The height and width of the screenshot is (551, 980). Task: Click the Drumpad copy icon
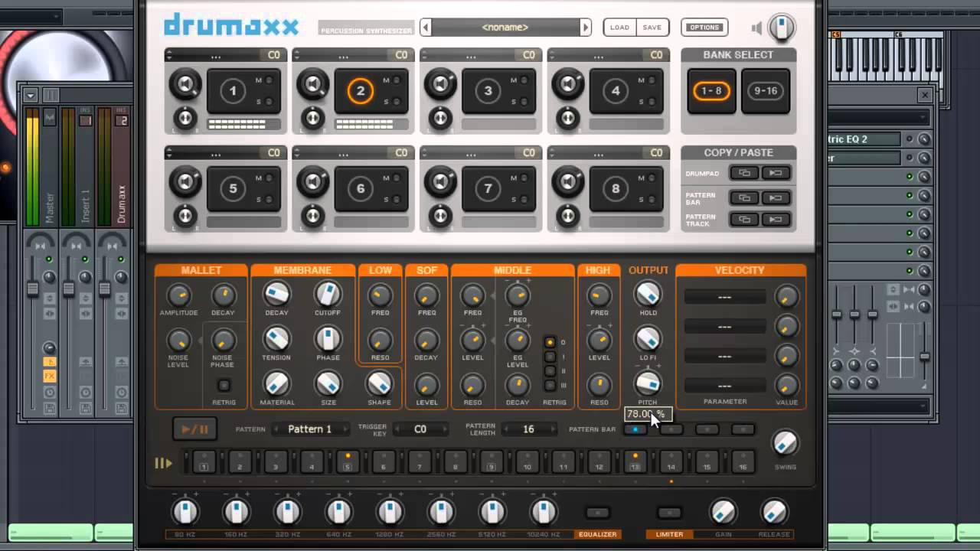click(x=743, y=173)
